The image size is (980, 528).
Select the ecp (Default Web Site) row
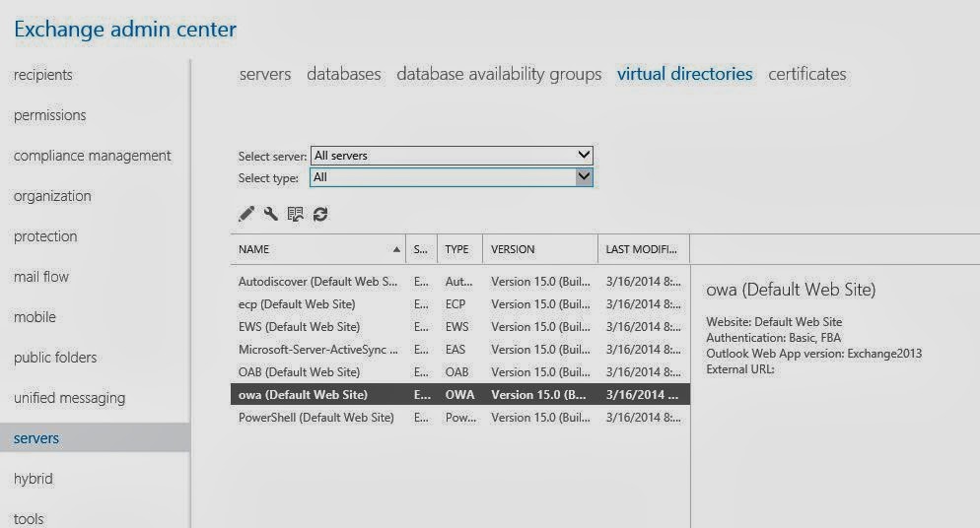[297, 304]
